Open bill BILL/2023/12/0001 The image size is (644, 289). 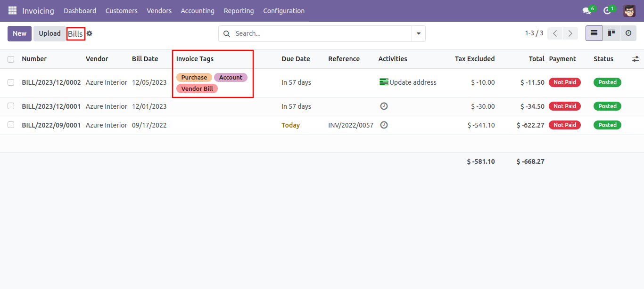coord(51,106)
